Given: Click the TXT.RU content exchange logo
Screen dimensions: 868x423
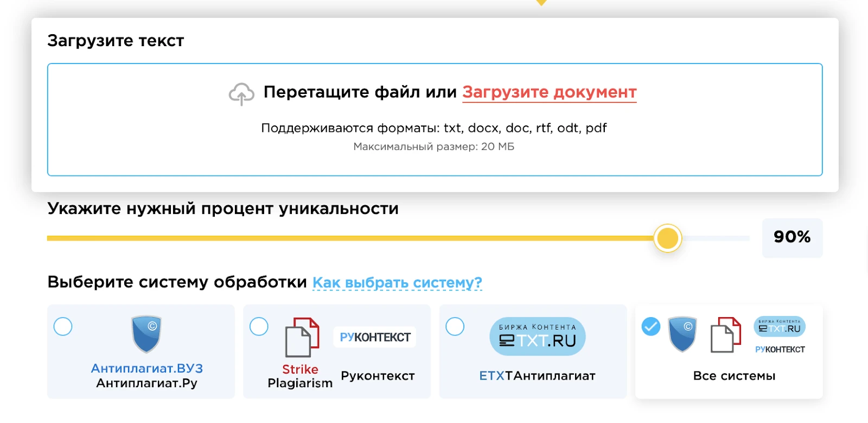Looking at the screenshot, I should click(537, 337).
